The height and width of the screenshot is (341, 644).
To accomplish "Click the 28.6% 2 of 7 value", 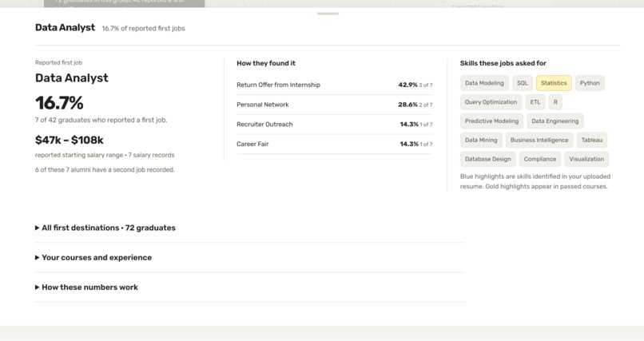I will [415, 105].
